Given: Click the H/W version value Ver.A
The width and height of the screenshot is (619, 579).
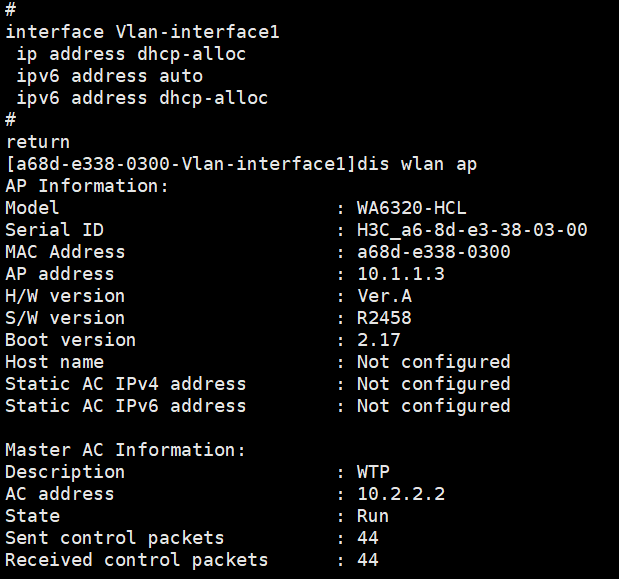Looking at the screenshot, I should point(384,296).
